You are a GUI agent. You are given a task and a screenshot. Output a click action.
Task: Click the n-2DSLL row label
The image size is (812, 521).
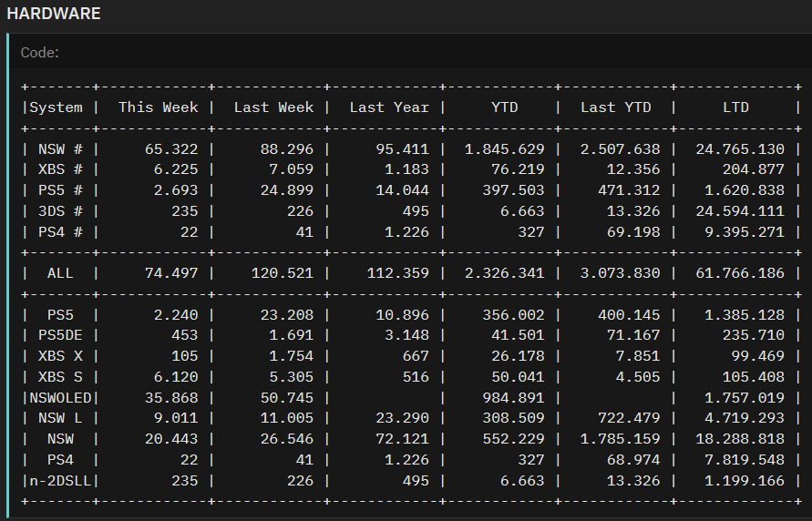tap(61, 480)
